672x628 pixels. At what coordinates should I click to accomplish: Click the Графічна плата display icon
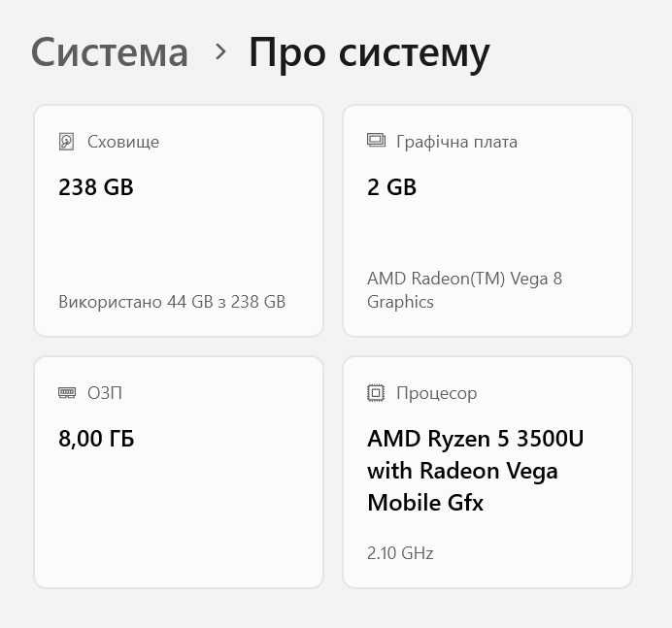(x=376, y=142)
